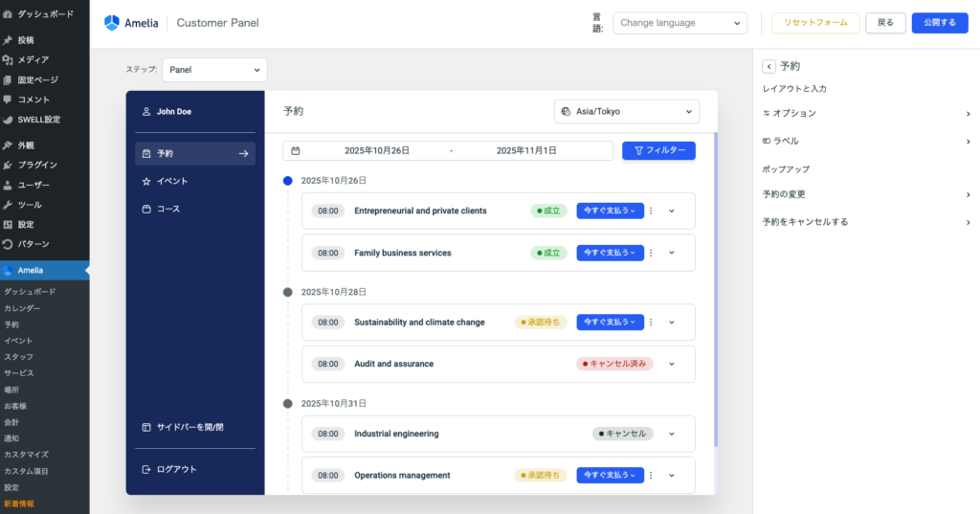Expand the Audit and assurance appointment row
The height and width of the screenshot is (514, 980).
tap(672, 364)
